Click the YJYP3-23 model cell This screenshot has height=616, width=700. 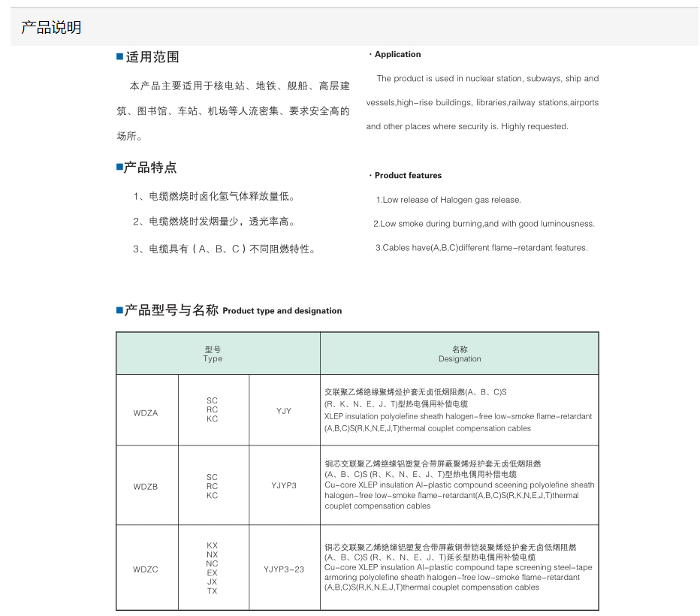(284, 569)
